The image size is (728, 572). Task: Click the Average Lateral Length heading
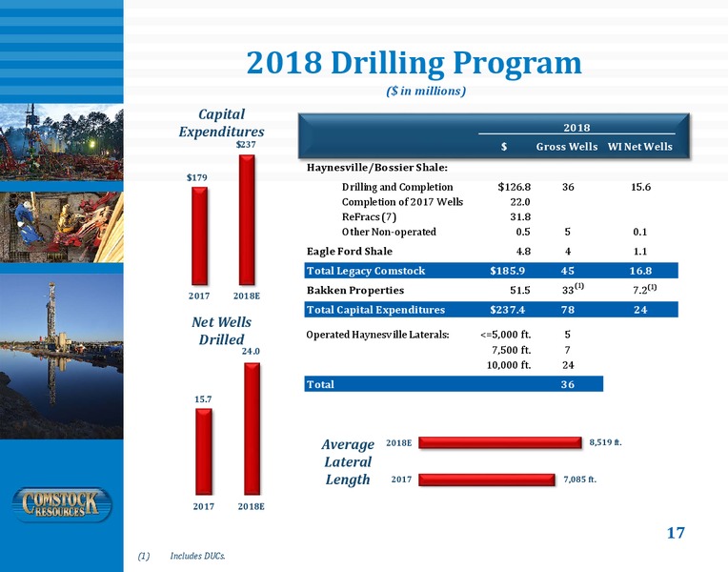(x=348, y=461)
